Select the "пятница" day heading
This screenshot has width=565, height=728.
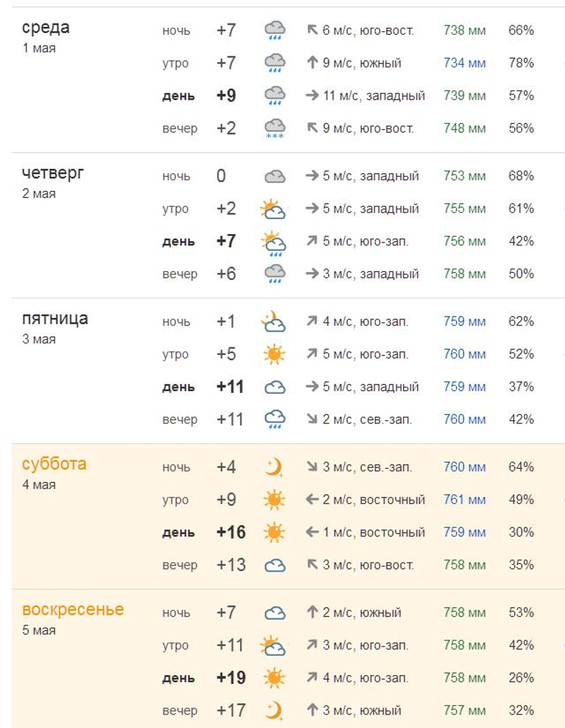[55, 319]
